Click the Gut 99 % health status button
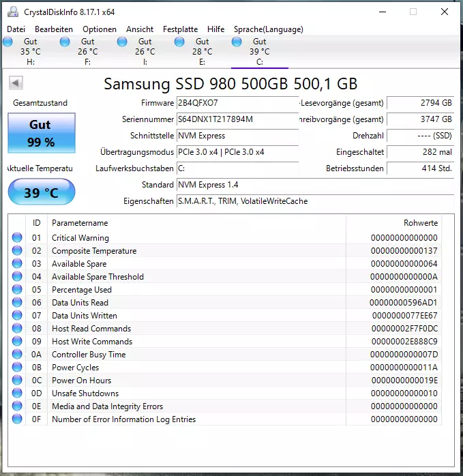The image size is (463, 476). click(42, 133)
